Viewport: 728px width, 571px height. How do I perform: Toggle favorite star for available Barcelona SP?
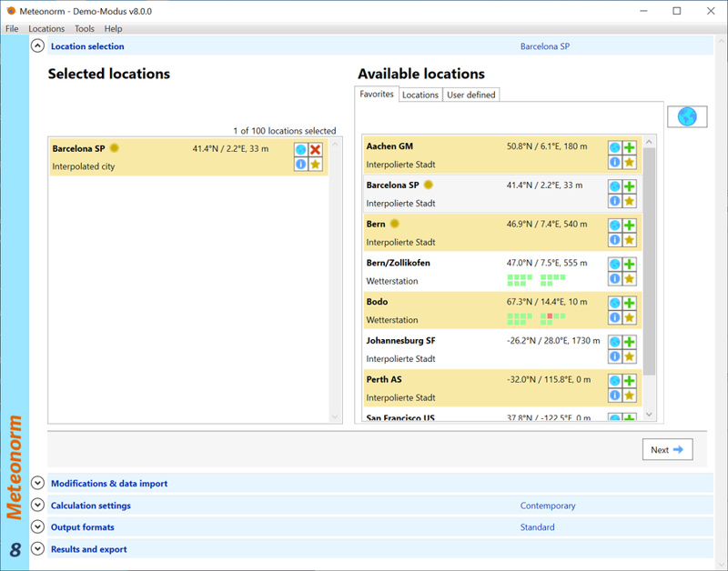(629, 201)
